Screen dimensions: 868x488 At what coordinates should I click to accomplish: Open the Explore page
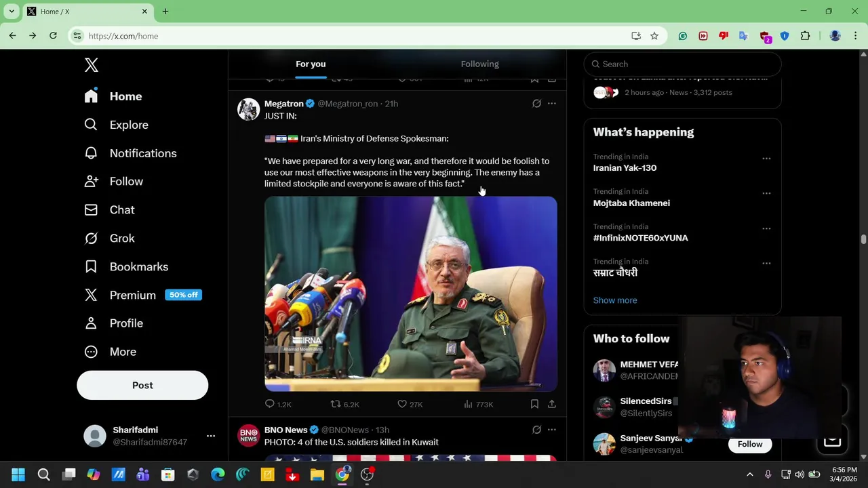tap(116, 125)
